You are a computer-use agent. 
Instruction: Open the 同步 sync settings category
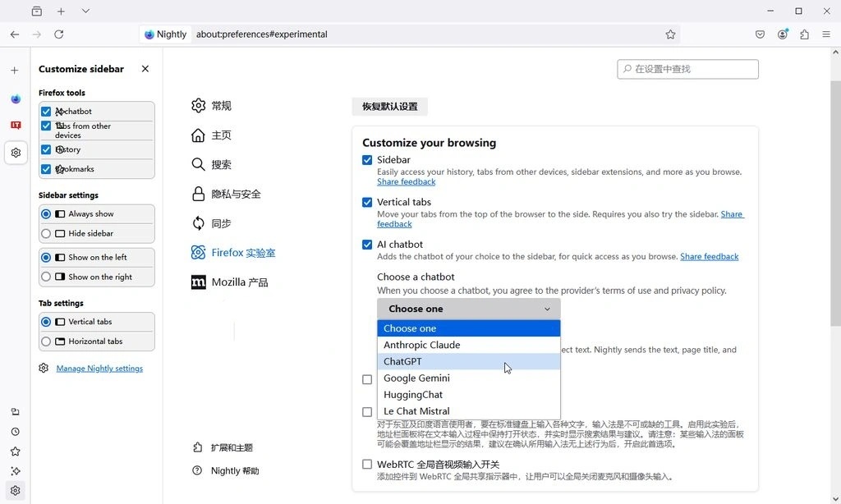tap(211, 223)
